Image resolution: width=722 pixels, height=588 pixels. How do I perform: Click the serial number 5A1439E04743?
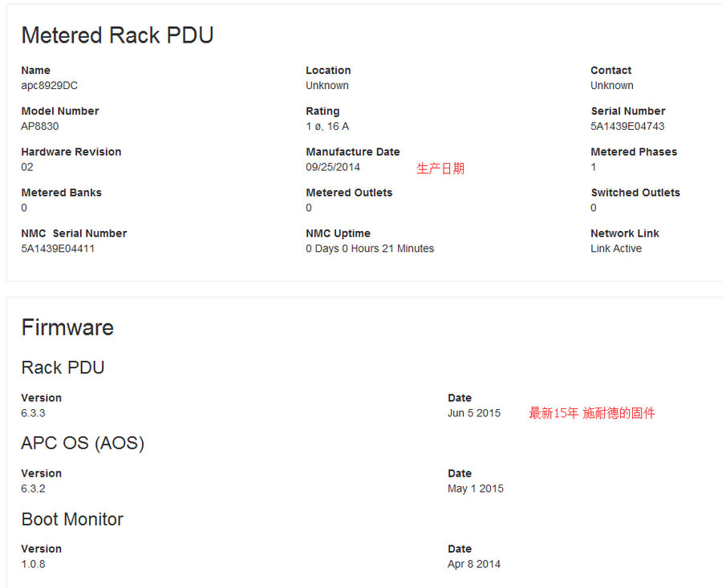coord(627,127)
